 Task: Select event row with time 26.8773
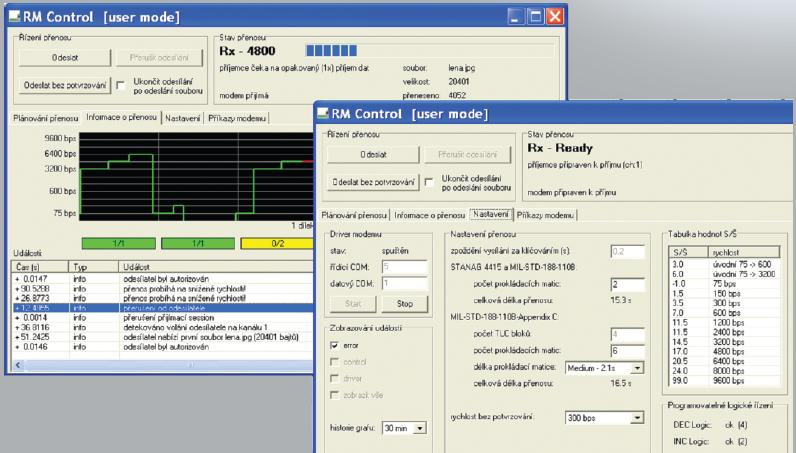click(163, 298)
